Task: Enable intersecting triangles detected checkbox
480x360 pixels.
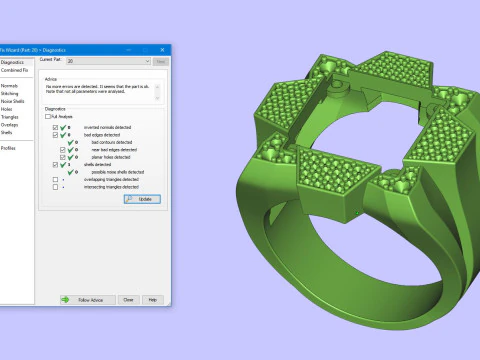Action: (x=55, y=187)
